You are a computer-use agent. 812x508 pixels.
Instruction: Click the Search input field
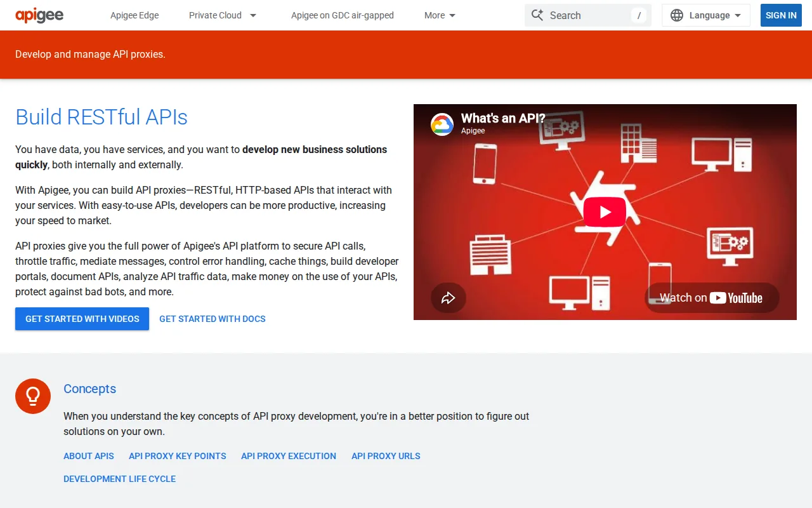coord(587,15)
